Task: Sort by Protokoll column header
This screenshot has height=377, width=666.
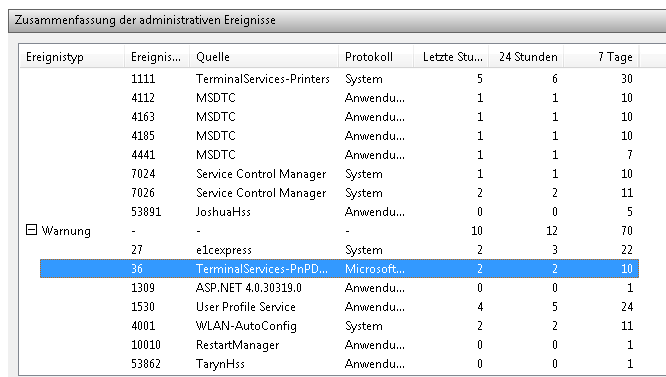Action: pos(376,57)
